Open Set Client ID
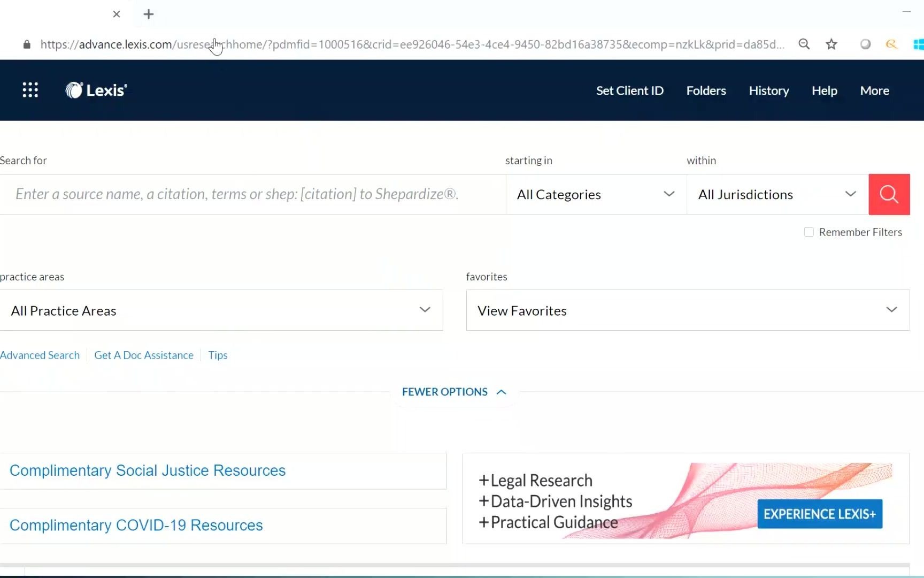This screenshot has height=578, width=924. click(x=630, y=90)
